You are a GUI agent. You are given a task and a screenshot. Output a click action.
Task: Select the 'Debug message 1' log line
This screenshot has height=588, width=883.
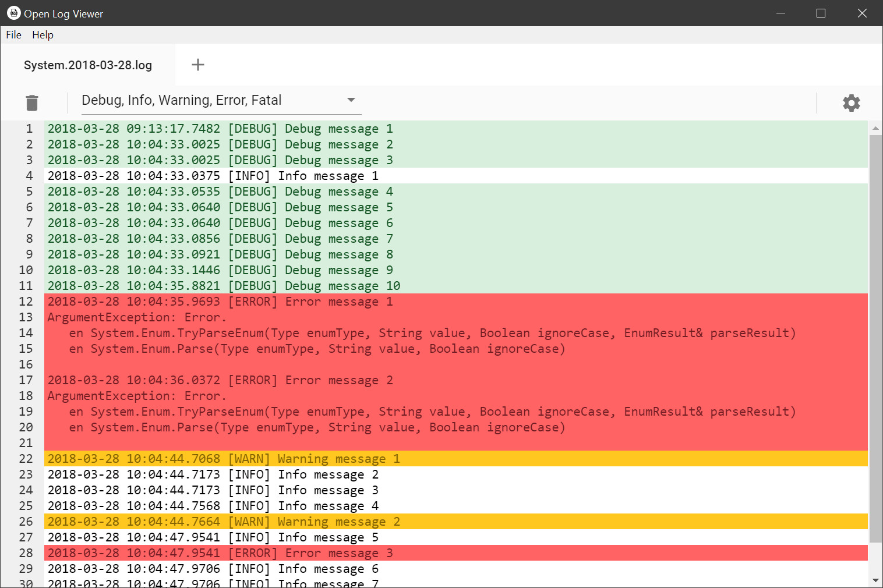[x=456, y=129]
